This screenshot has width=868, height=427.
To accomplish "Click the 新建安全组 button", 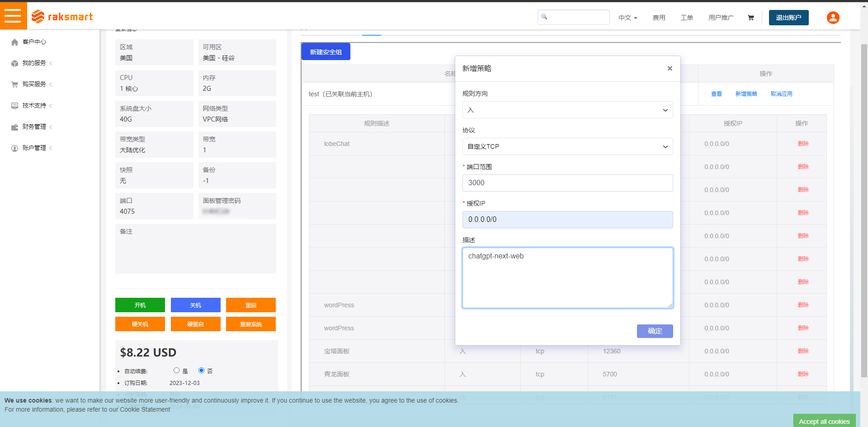I will (x=325, y=51).
